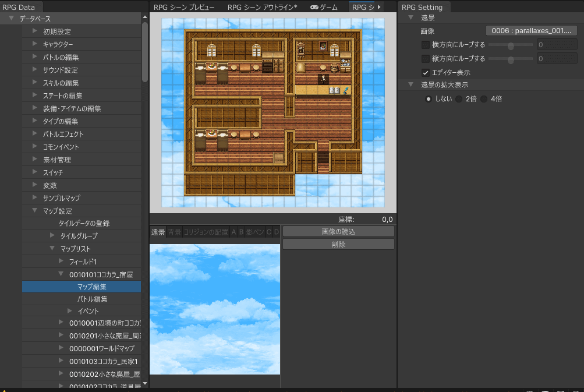
Task: Enable 縦方向にループする checkbox
Action: point(426,59)
